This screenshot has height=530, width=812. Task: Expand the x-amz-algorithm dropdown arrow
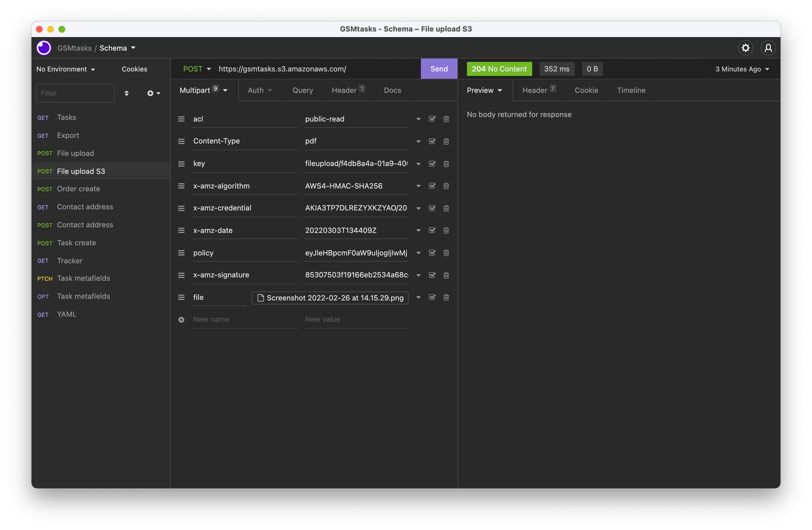point(418,186)
